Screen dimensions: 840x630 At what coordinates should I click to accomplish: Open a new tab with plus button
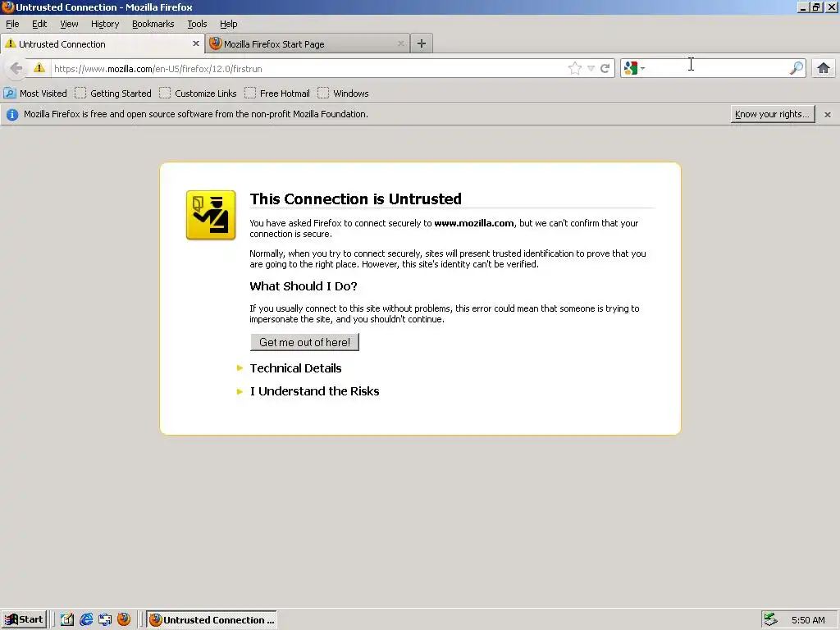[422, 44]
